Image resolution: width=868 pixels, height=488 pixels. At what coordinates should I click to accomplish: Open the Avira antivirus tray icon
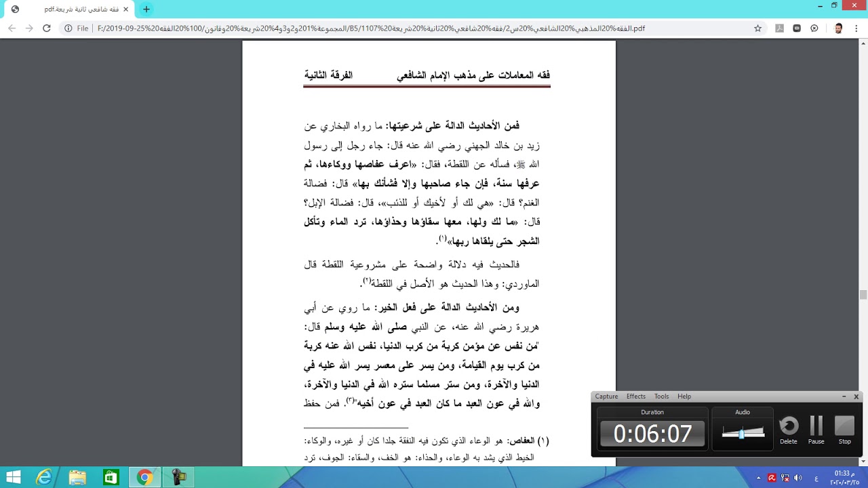coord(772,478)
